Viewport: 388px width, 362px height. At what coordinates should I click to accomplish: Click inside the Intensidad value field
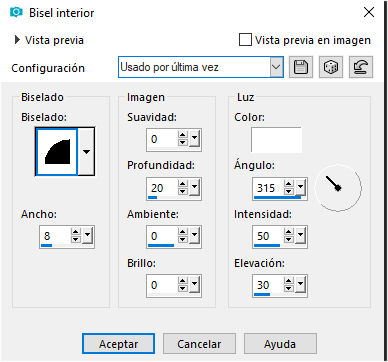point(268,236)
